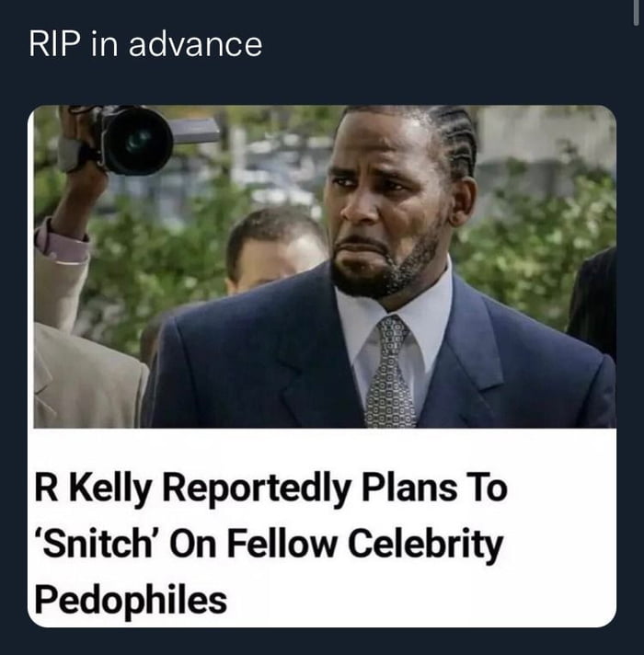Open the R Kelly headline link
This screenshot has height=655, width=644.
[x=270, y=545]
